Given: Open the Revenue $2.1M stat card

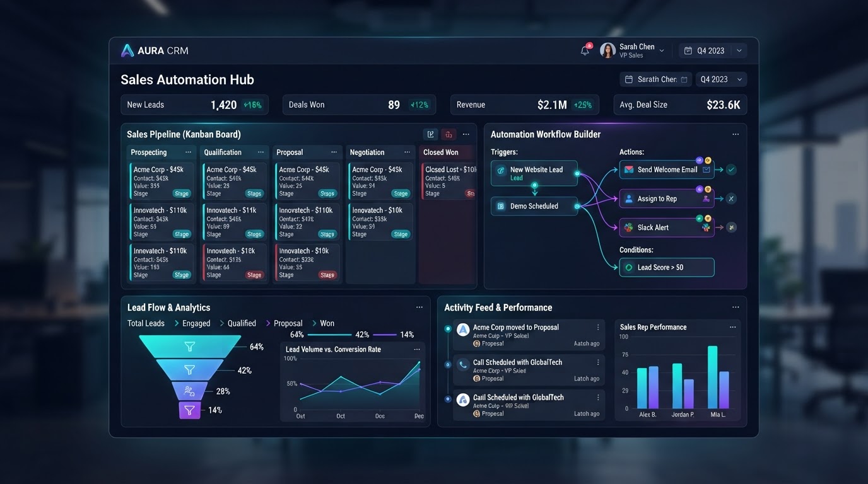Looking at the screenshot, I should pos(524,105).
